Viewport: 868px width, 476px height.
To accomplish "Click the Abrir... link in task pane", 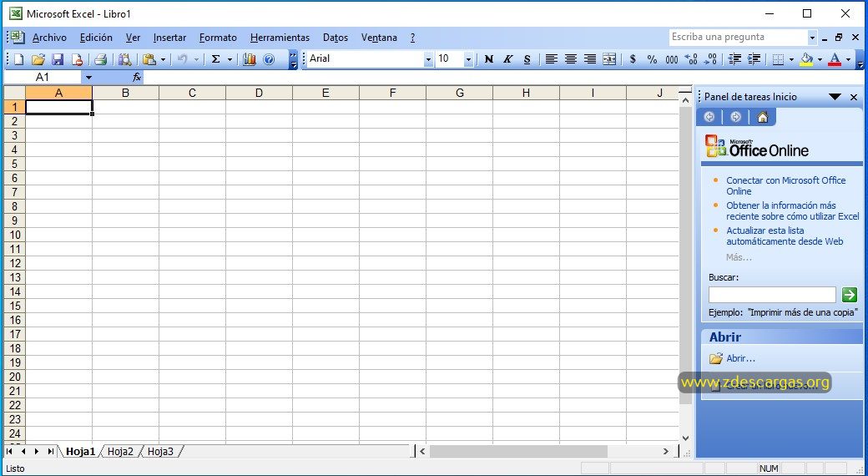I will [740, 358].
